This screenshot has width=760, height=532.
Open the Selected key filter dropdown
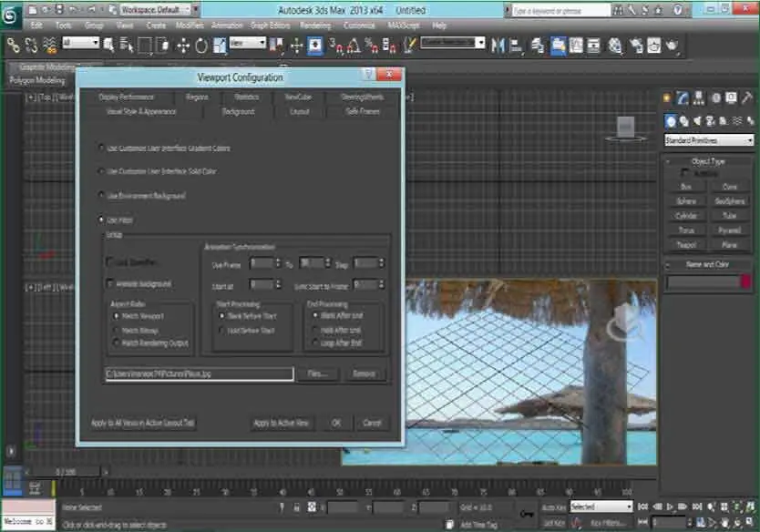tap(601, 506)
